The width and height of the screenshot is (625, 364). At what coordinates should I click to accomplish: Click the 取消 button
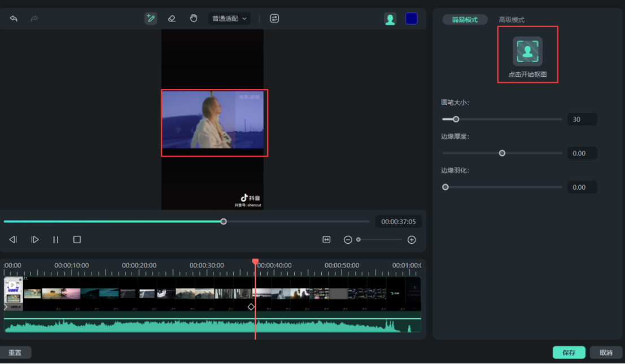coord(606,353)
